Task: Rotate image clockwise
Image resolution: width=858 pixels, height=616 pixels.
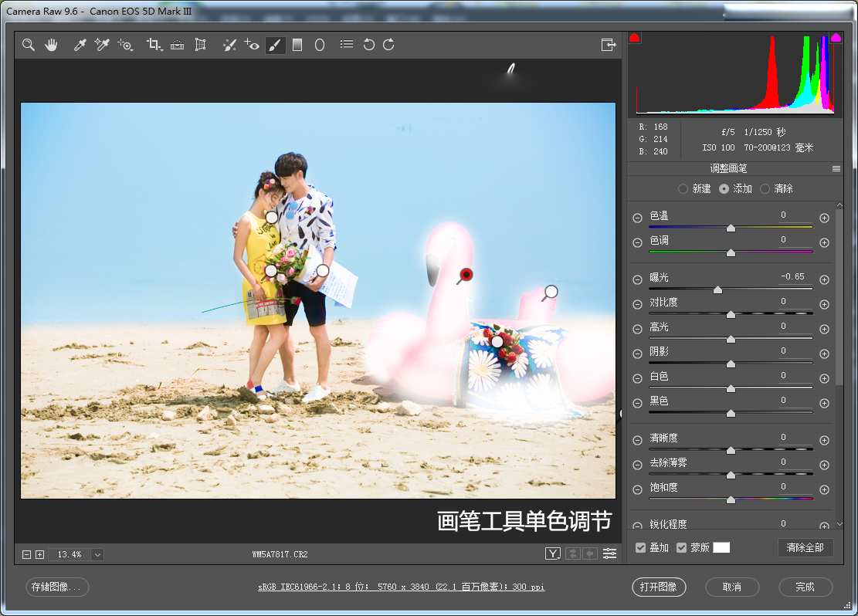Action: coord(388,45)
